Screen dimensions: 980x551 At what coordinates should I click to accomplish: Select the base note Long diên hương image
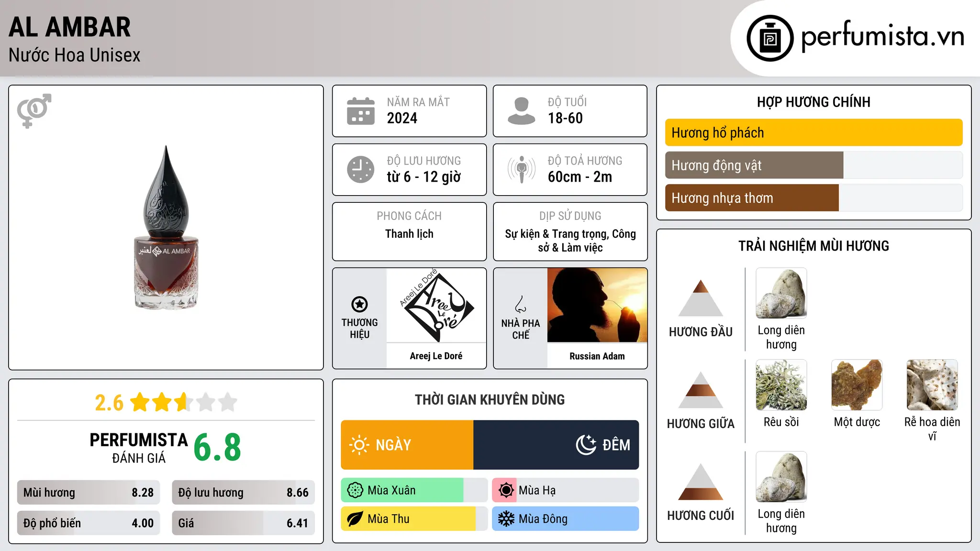pyautogui.click(x=781, y=477)
